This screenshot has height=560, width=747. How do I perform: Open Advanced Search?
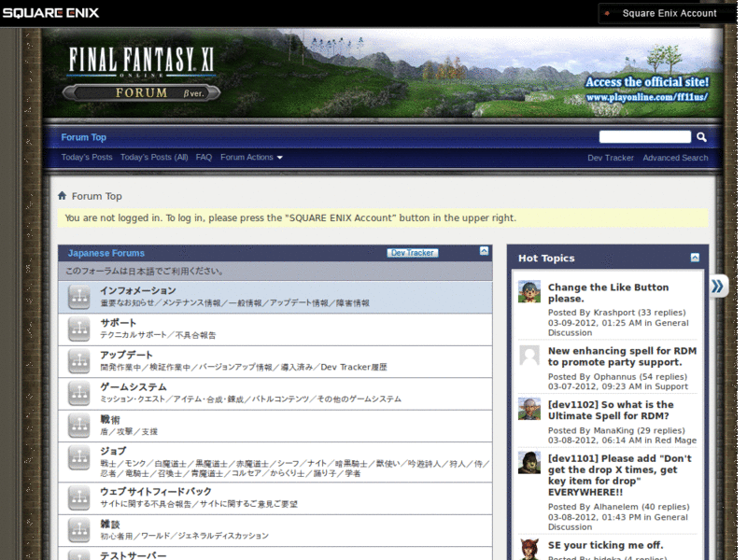click(x=675, y=157)
